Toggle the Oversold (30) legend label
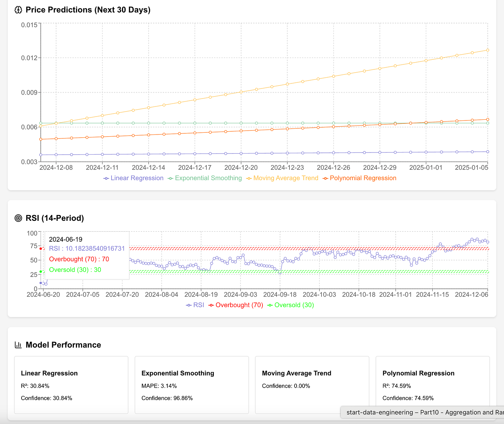 294,305
